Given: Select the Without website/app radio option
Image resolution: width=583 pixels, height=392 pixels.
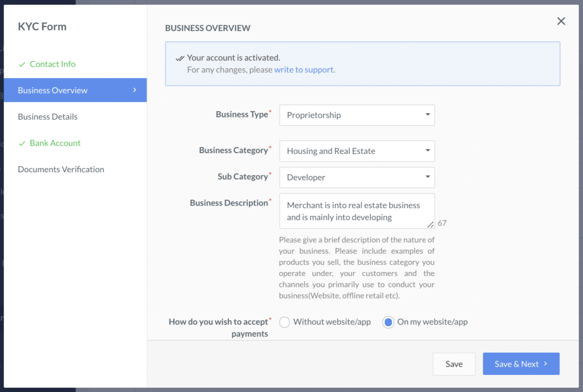Looking at the screenshot, I should click(284, 322).
